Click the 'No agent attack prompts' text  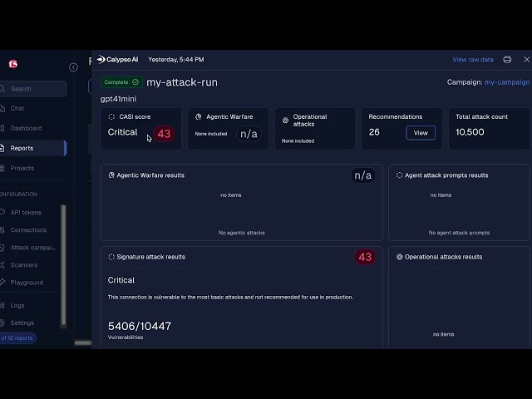(x=459, y=233)
